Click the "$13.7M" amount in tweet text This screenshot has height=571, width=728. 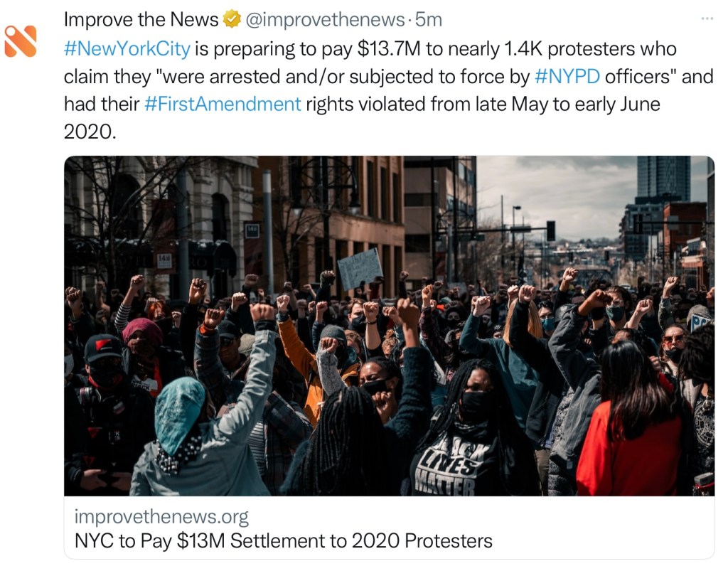pos(390,48)
